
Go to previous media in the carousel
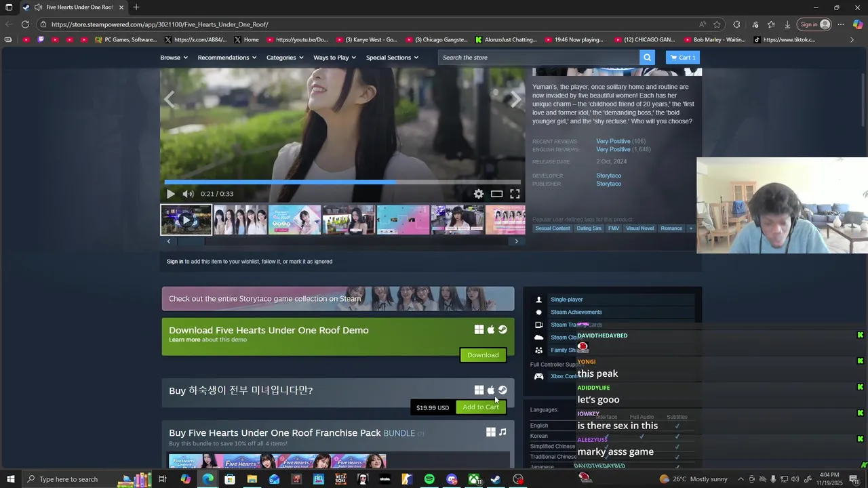click(x=170, y=100)
